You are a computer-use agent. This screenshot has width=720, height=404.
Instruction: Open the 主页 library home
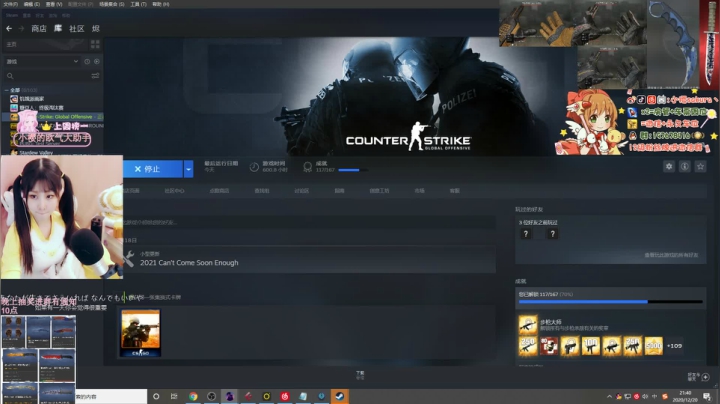46,44
